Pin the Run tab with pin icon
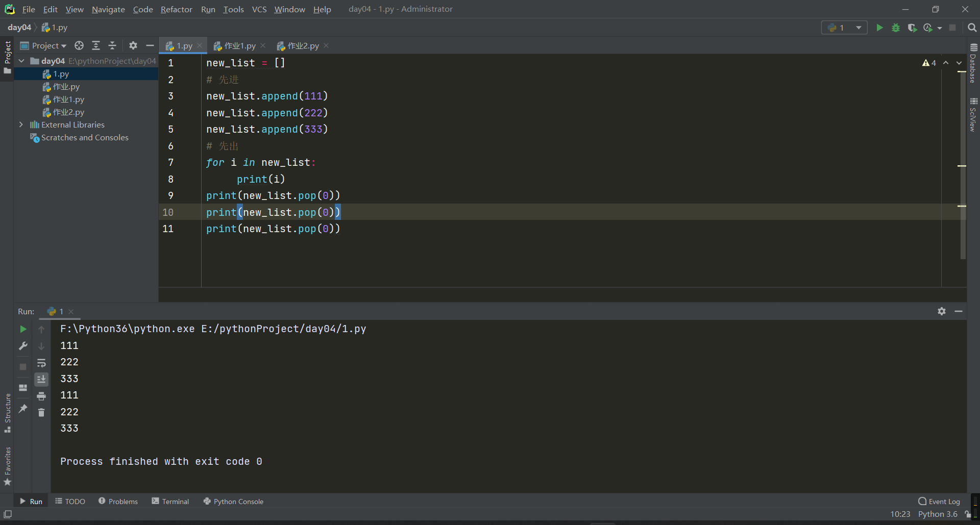 [x=23, y=409]
